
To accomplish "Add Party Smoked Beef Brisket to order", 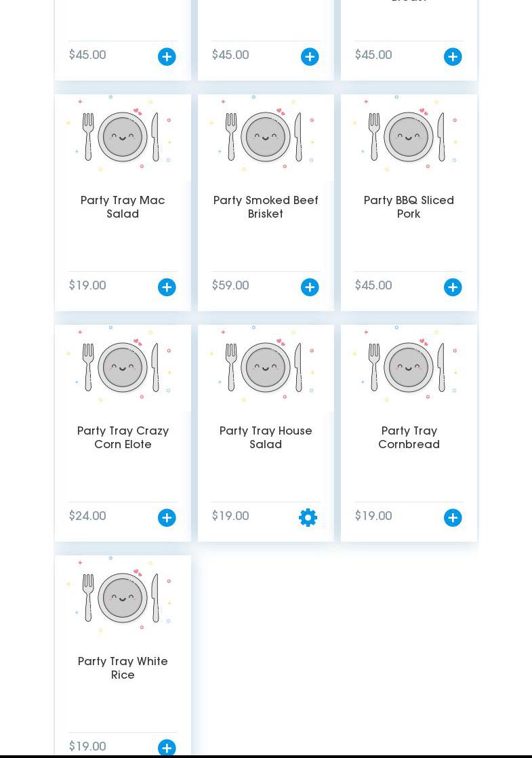I will pyautogui.click(x=310, y=287).
